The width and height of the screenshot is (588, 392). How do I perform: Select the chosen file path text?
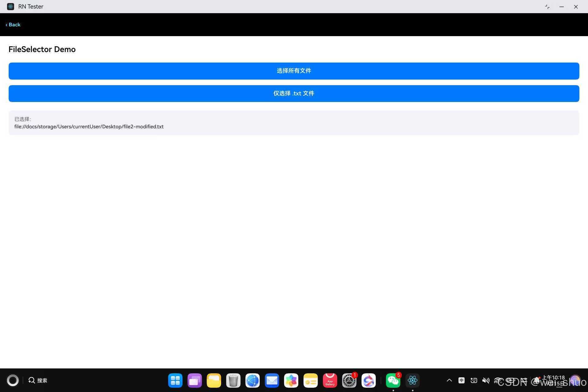(89, 126)
